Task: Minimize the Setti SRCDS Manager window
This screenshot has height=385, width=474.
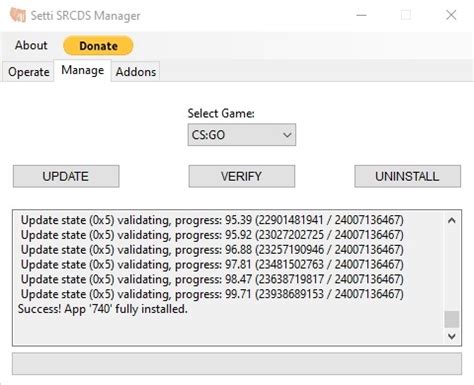Action: 361,15
